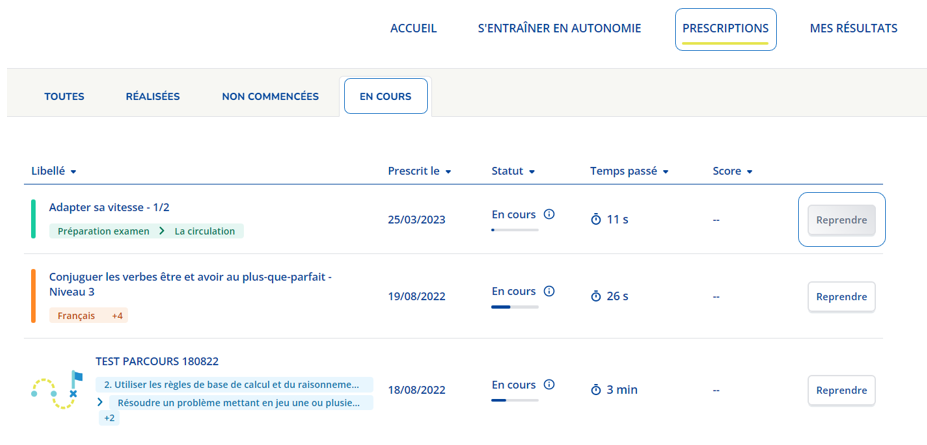The width and height of the screenshot is (927, 445).
Task: Expand chevron before Résoudre un problème tag
Action: [100, 402]
